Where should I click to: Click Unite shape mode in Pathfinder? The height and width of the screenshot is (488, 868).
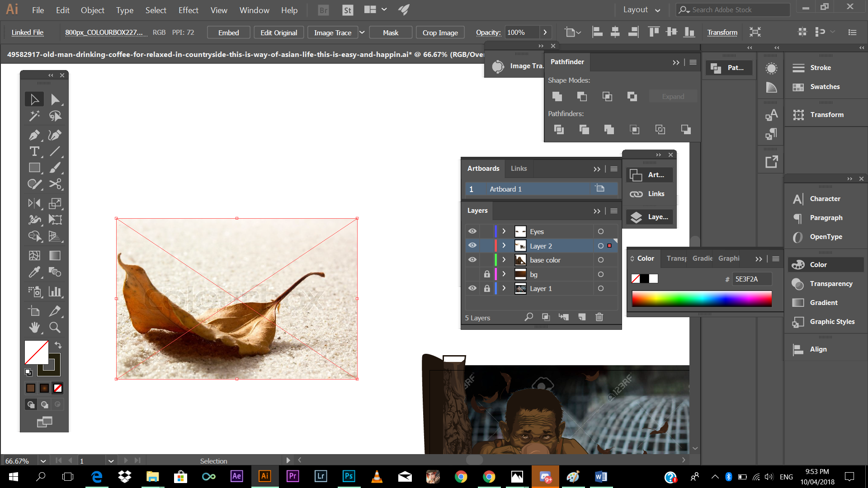(x=557, y=96)
